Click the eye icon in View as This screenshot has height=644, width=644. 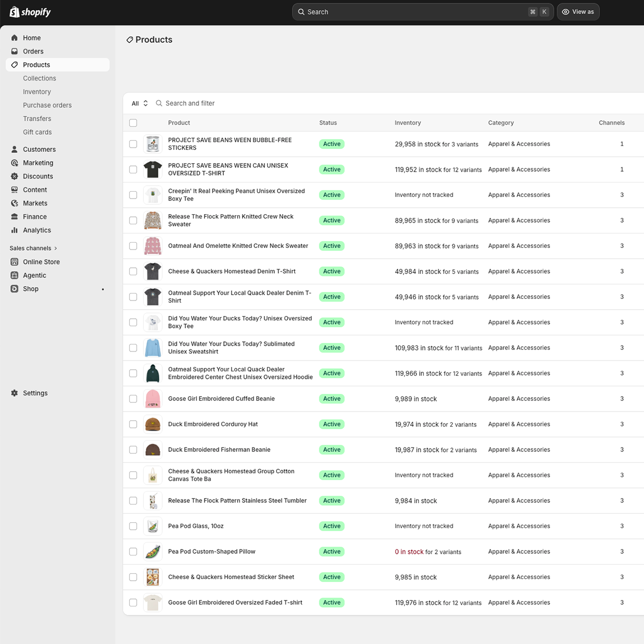(566, 12)
